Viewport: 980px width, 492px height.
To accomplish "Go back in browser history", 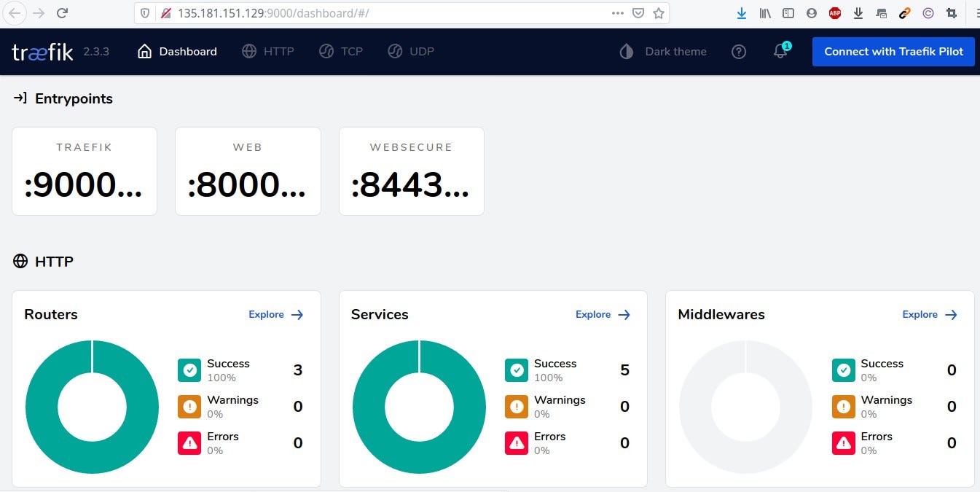I will click(15, 13).
